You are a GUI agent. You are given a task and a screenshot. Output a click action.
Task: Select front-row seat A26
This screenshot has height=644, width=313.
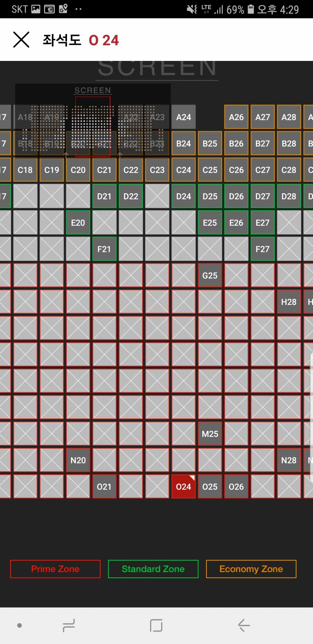click(x=236, y=117)
